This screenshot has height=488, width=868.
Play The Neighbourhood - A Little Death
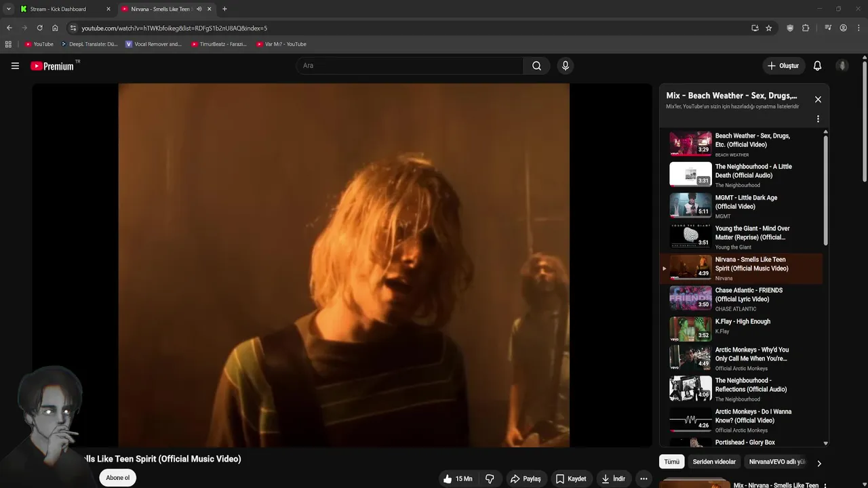coord(742,175)
